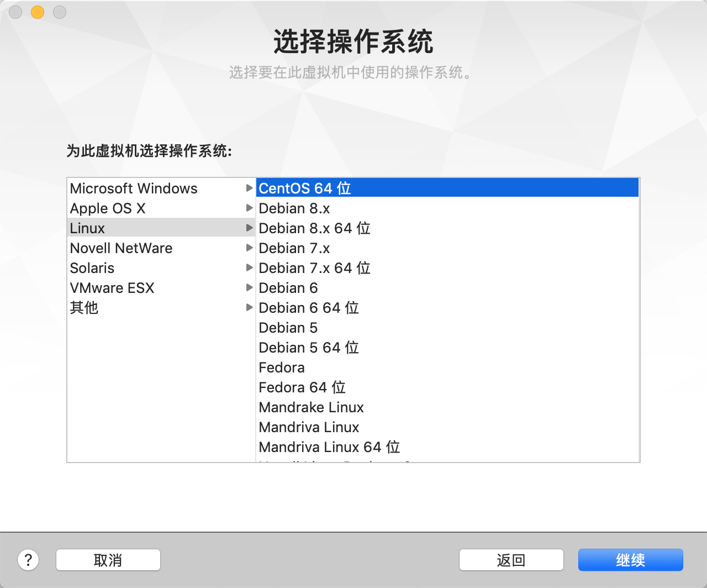Open the help question mark button
707x588 pixels.
click(x=28, y=560)
